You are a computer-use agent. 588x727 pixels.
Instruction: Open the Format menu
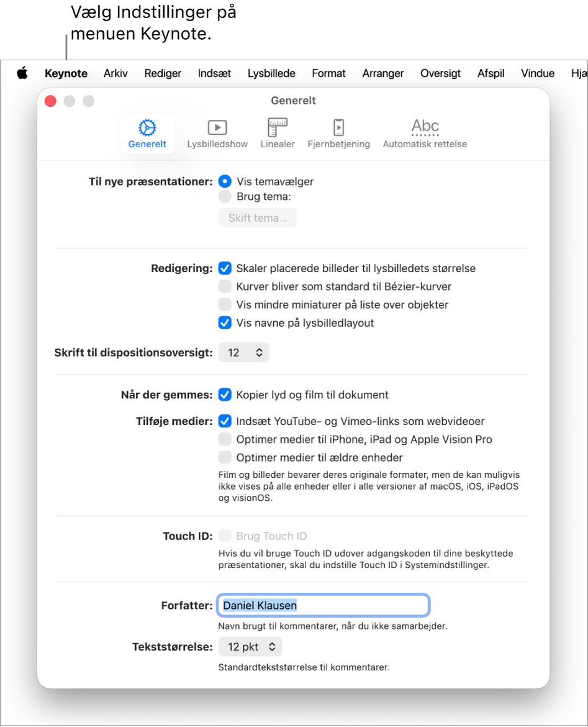[x=328, y=73]
